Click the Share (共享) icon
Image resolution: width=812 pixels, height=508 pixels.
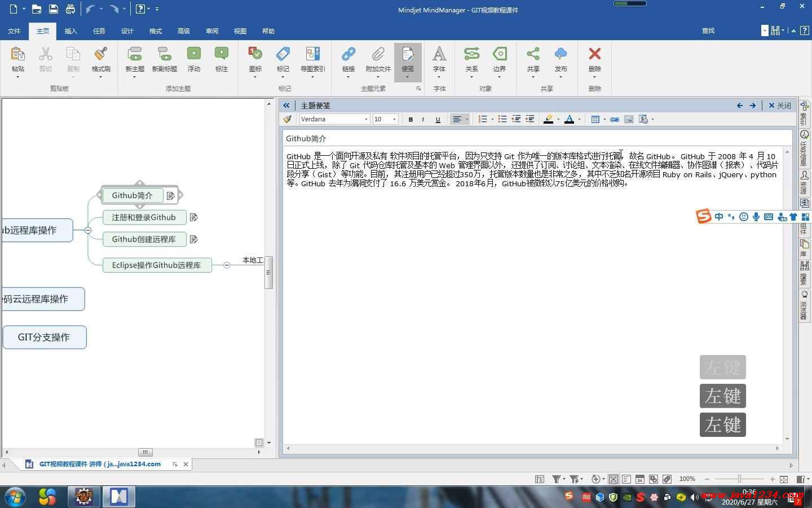[x=533, y=54]
